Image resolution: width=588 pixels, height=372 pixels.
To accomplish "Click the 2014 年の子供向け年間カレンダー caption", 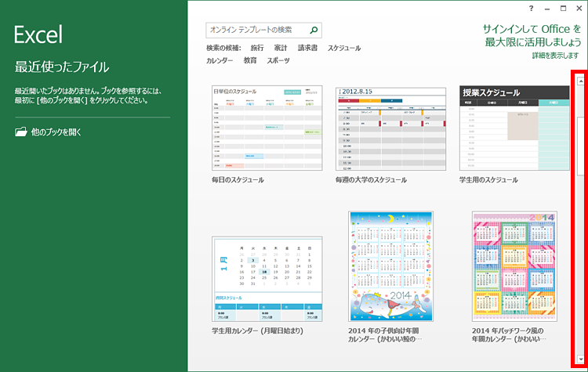I will tap(385, 335).
